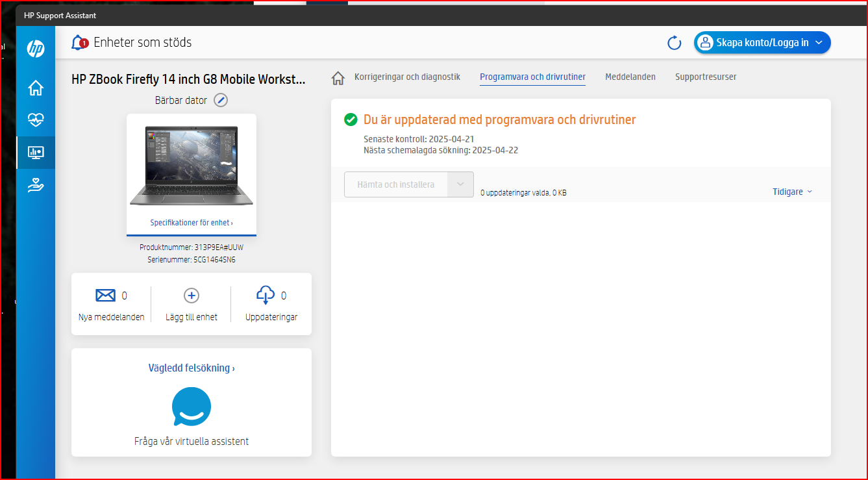Click the plus icon for Lägg till enhet

[x=192, y=296]
